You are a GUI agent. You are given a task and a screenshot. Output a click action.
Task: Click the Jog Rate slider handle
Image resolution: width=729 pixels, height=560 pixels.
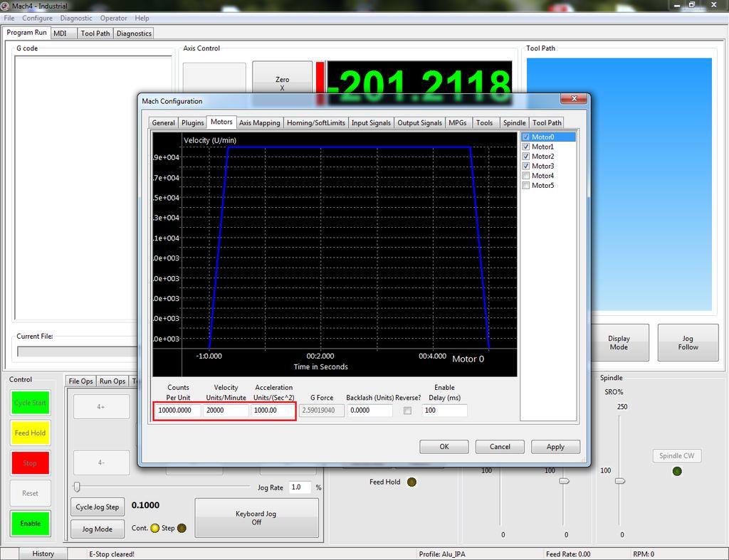click(77, 487)
